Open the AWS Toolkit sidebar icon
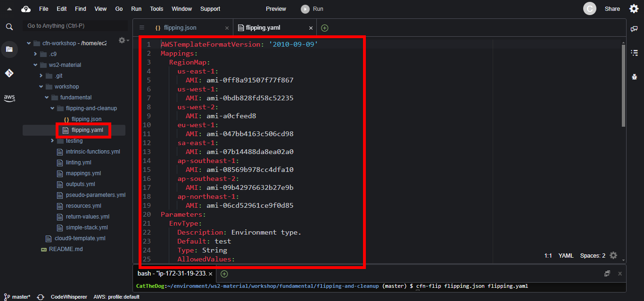The width and height of the screenshot is (644, 301). [9, 98]
